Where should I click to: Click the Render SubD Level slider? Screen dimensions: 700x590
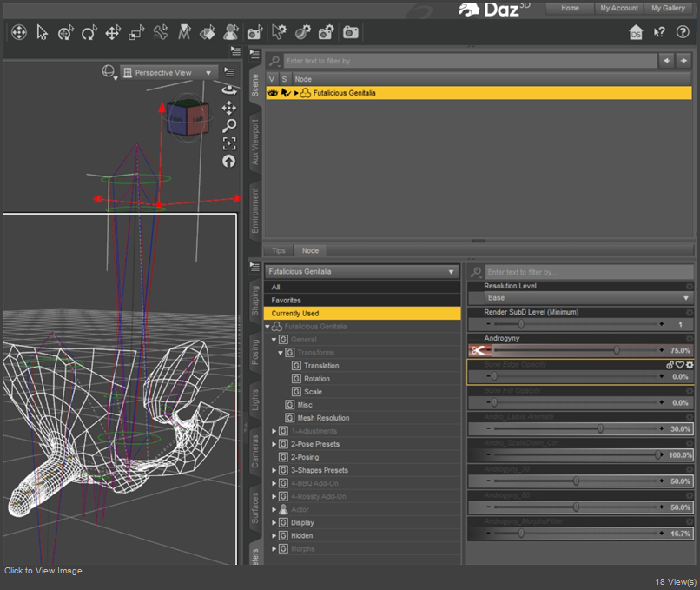(577, 324)
